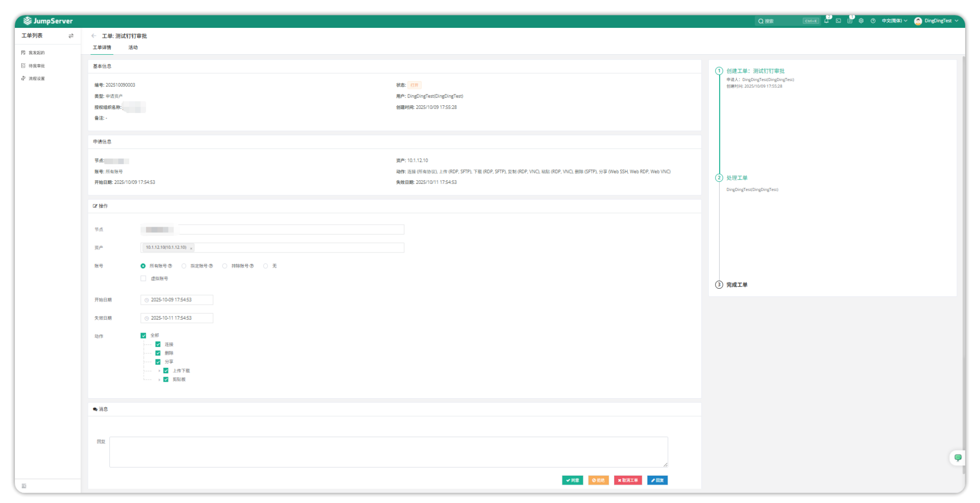980x503 pixels.
Task: Click the back arrow beside ticket title
Action: [93, 36]
